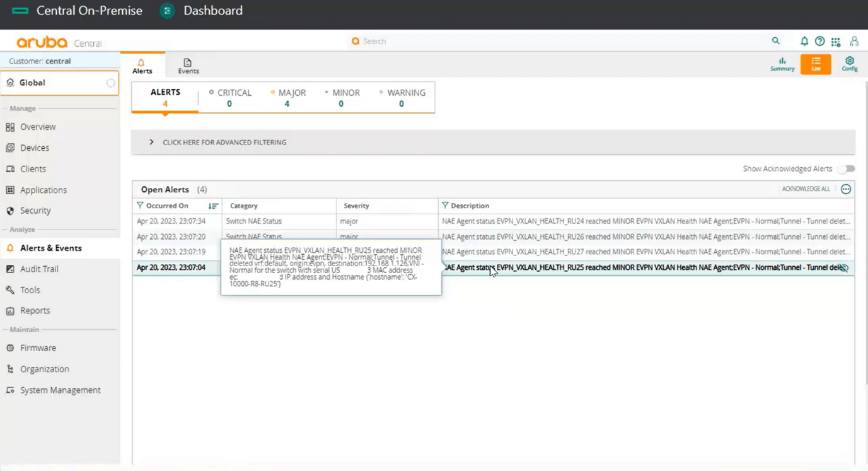
Task: Filter by MAJOR alerts
Action: coord(287,98)
